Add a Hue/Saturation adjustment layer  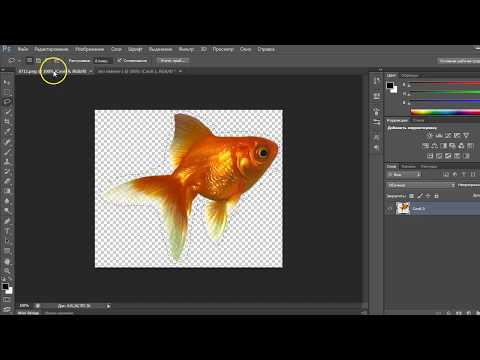click(426, 146)
